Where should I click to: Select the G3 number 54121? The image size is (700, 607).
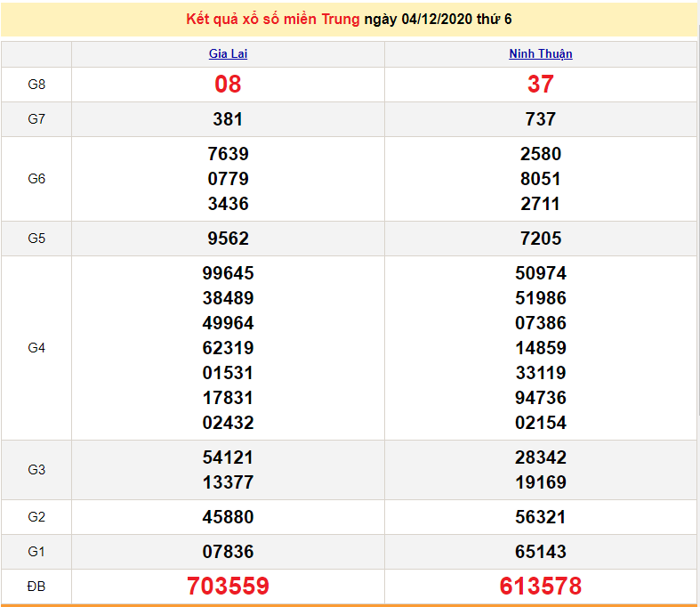click(x=228, y=457)
